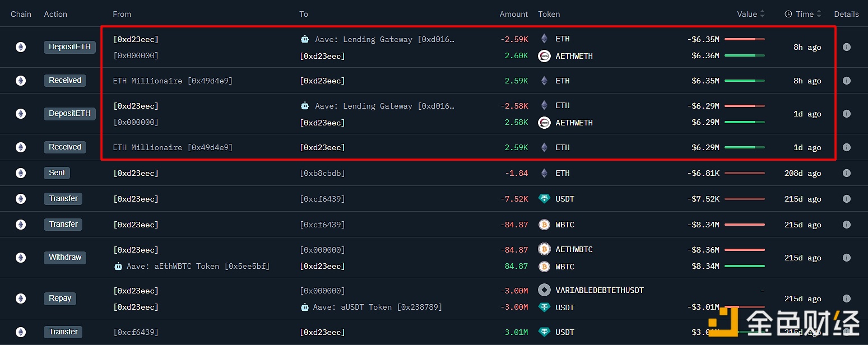Open details icon for the Withdraw transaction

click(846, 258)
